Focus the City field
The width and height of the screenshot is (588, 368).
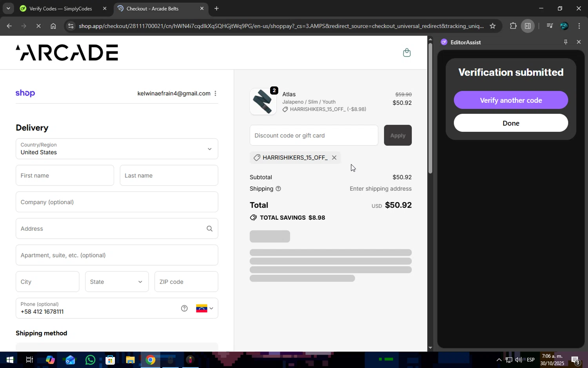click(47, 282)
